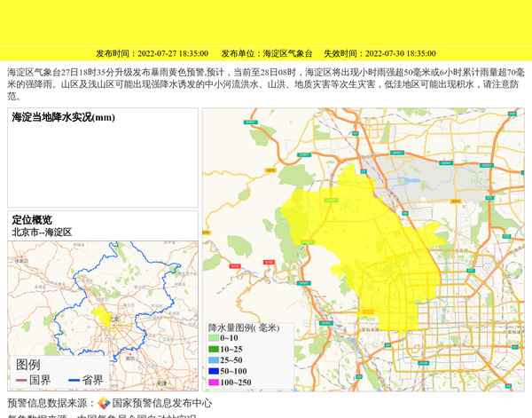Click the 北京市–海淀区 location label
This screenshot has width=532, height=418.
[x=42, y=232]
